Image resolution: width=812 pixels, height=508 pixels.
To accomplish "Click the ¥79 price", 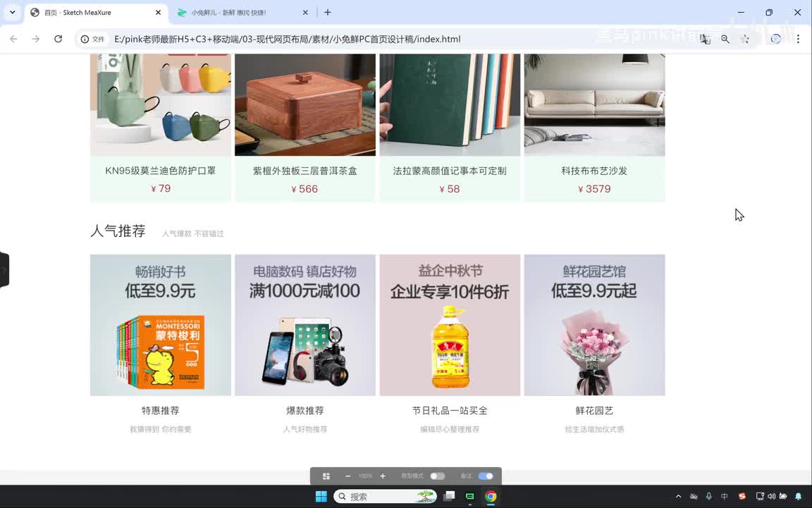I will [x=161, y=188].
